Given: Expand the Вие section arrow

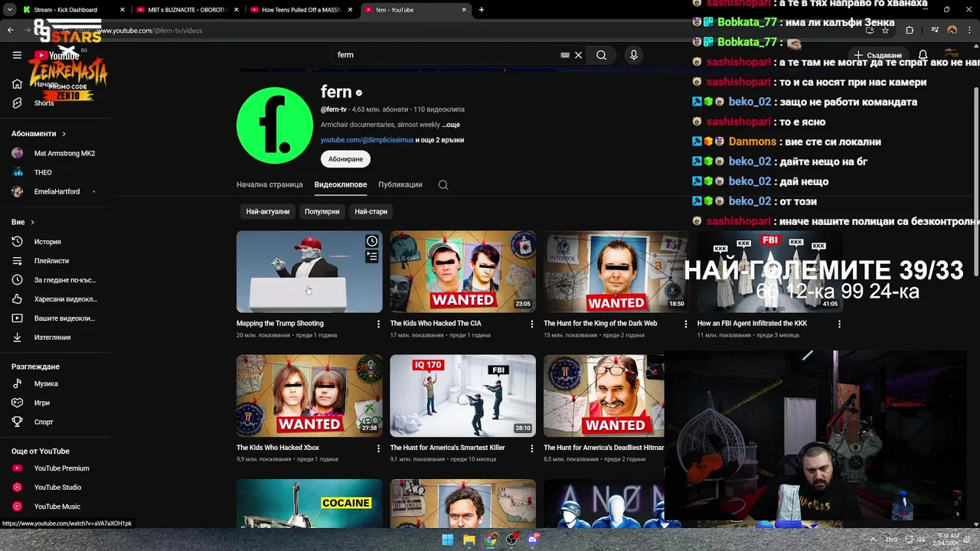Looking at the screenshot, I should [32, 222].
